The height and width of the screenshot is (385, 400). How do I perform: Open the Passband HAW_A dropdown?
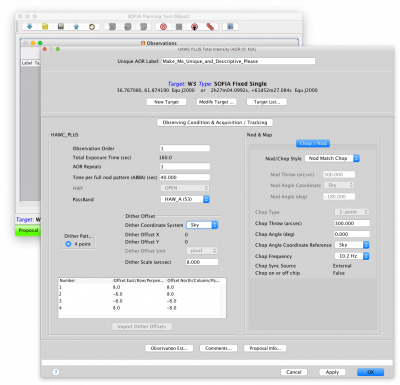(x=185, y=199)
